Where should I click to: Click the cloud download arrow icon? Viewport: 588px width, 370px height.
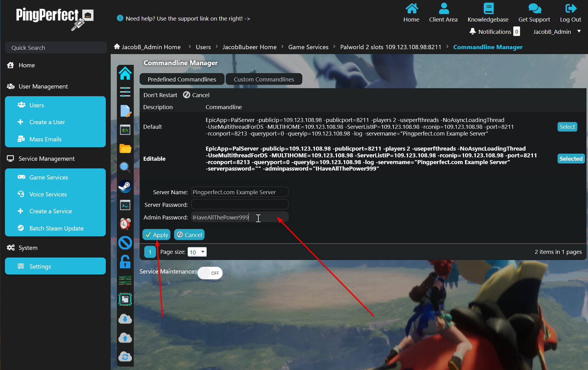coord(125,319)
